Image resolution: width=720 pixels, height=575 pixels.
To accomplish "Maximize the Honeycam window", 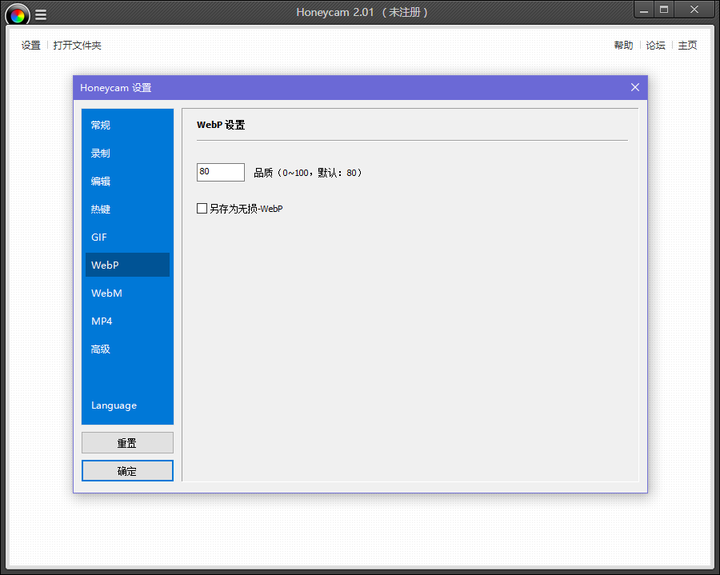I will [664, 10].
